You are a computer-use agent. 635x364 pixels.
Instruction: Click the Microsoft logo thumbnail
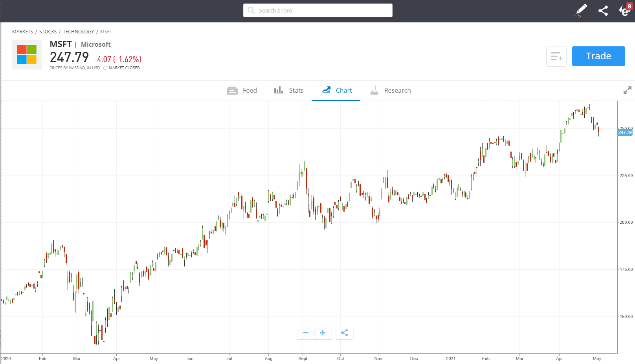[27, 55]
